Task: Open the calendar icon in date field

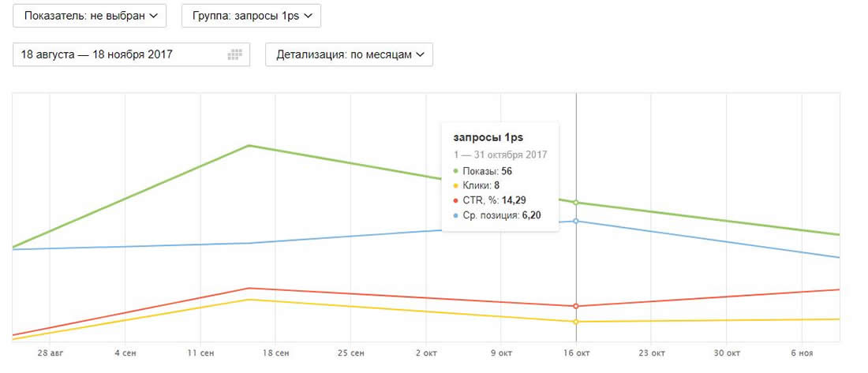Action: point(234,55)
